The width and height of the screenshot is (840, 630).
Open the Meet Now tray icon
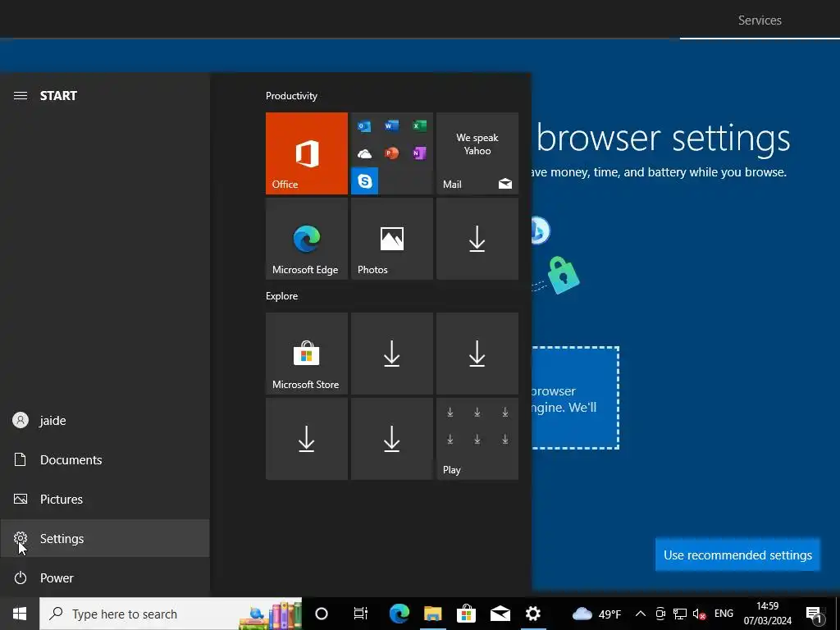pyautogui.click(x=660, y=614)
